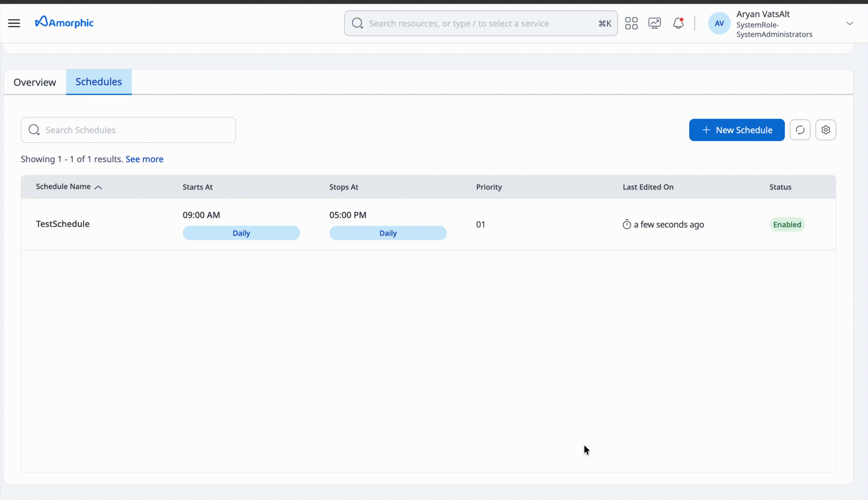Screen dimensions: 868x500
Task: Focus the Search Schedules field
Action: click(128, 130)
